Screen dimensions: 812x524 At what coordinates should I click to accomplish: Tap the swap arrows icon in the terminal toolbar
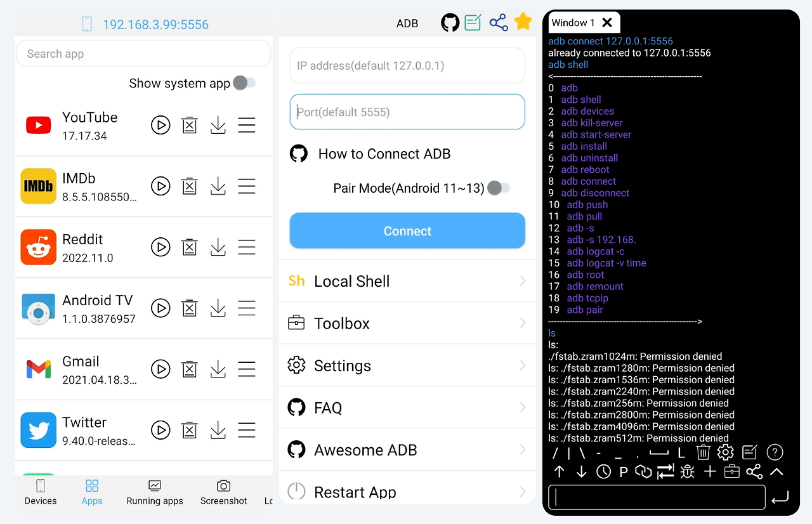click(665, 471)
